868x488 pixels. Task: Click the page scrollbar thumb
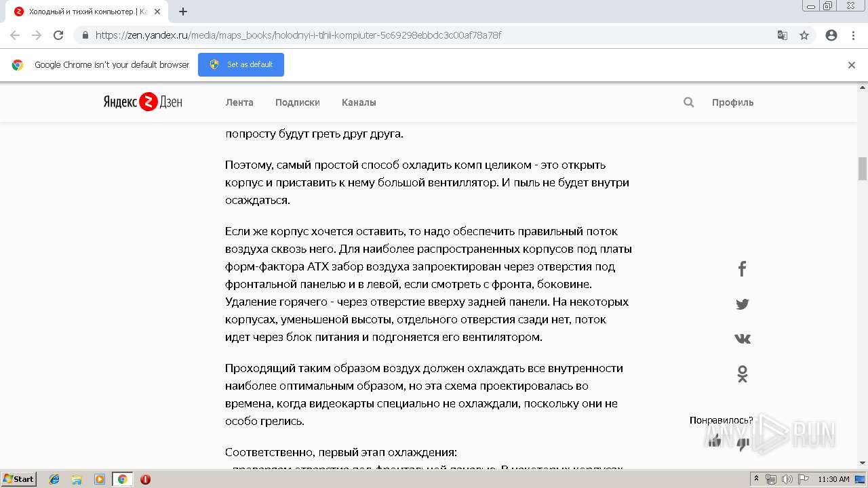pos(863,168)
